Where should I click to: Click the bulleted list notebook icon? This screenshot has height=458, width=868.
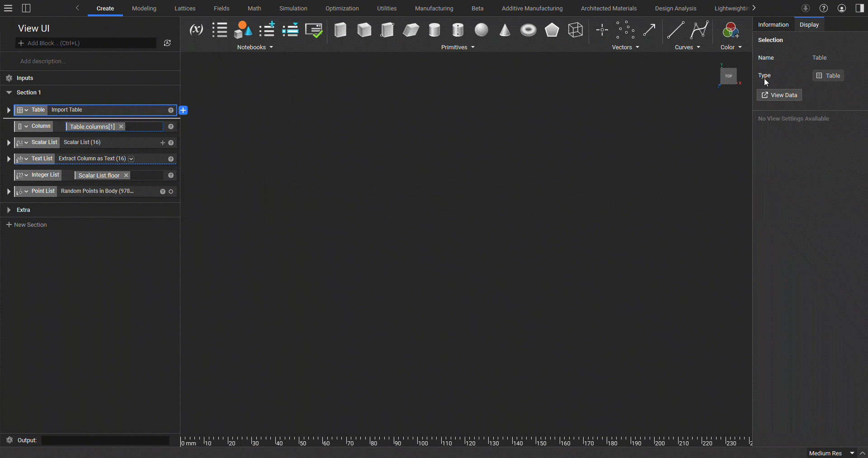(x=220, y=30)
